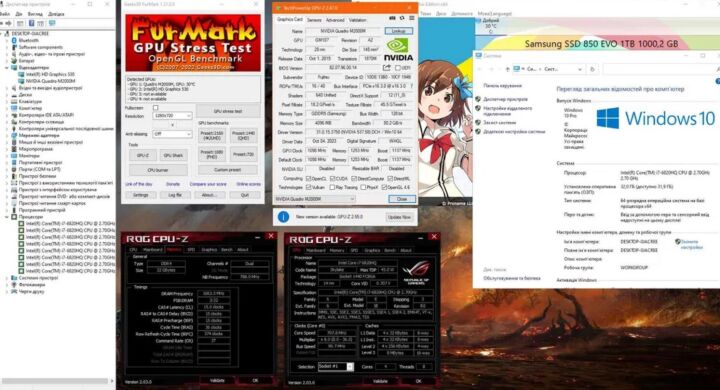Switch to GPU-Z Validation tab
The width and height of the screenshot is (720, 390).
tap(358, 20)
